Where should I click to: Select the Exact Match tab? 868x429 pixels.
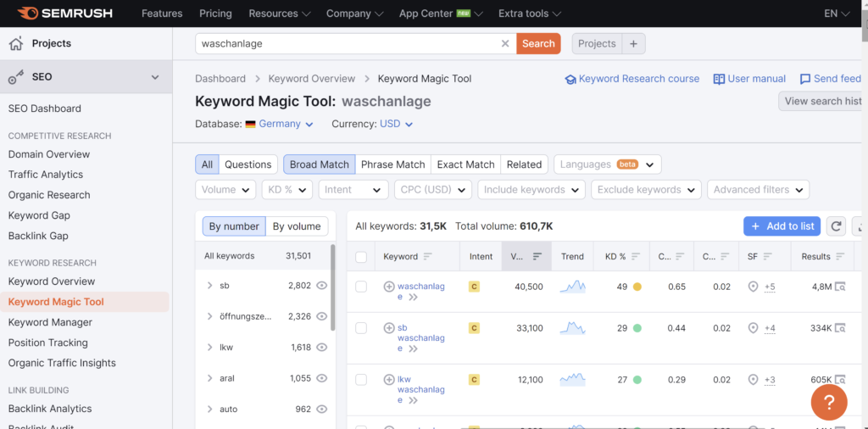pos(465,164)
